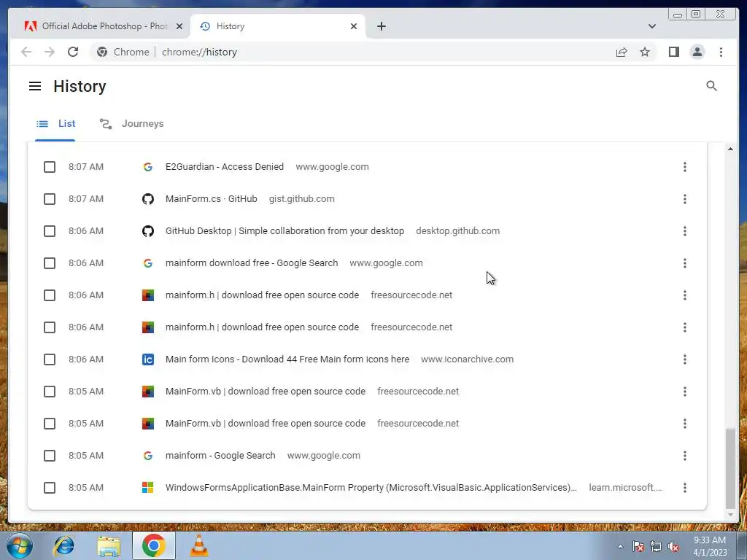The width and height of the screenshot is (747, 560).
Task: Select the History browser tab
Action: coord(278,26)
